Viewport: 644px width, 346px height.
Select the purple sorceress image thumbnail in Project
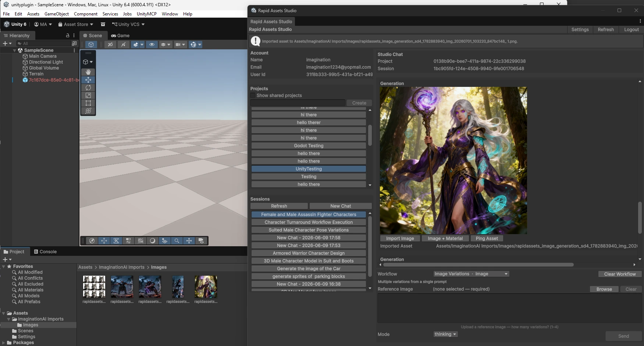pos(206,287)
